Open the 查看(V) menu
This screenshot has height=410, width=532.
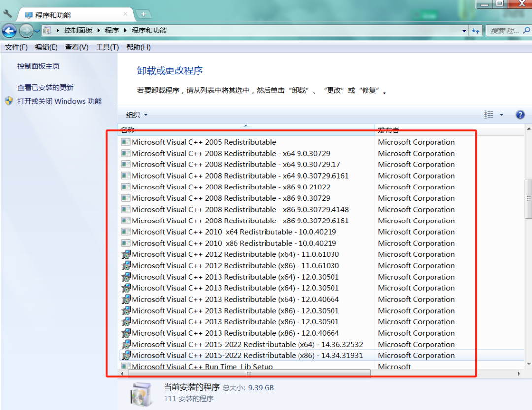77,47
